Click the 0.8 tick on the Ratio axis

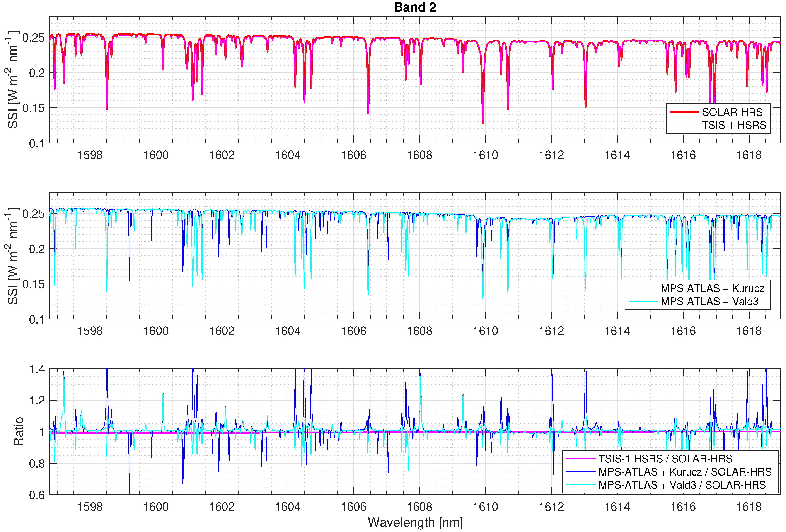tap(37, 463)
